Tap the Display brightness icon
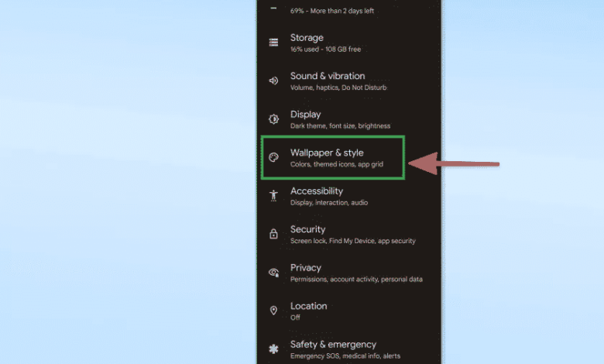Screen dimensions: 604x364 point(273,119)
